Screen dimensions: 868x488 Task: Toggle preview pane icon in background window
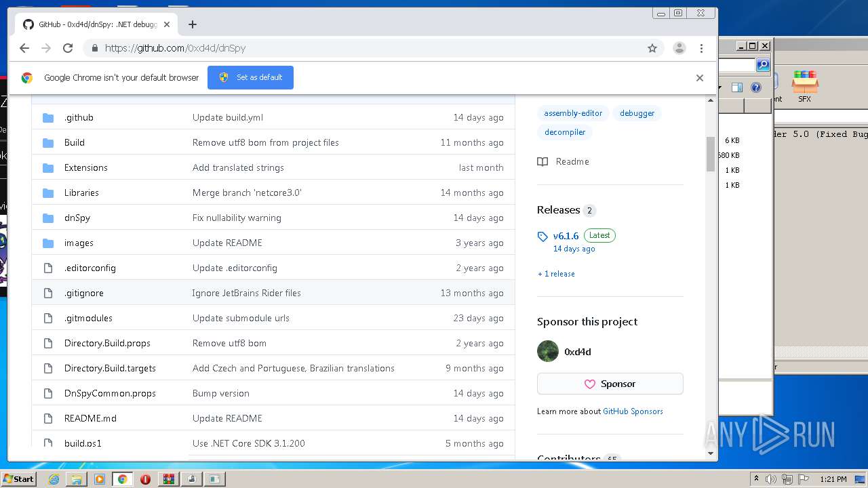[x=737, y=87]
